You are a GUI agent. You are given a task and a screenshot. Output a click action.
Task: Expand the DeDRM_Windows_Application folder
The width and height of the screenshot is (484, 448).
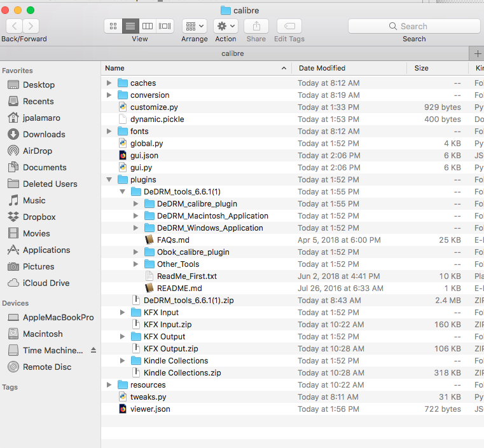click(135, 228)
